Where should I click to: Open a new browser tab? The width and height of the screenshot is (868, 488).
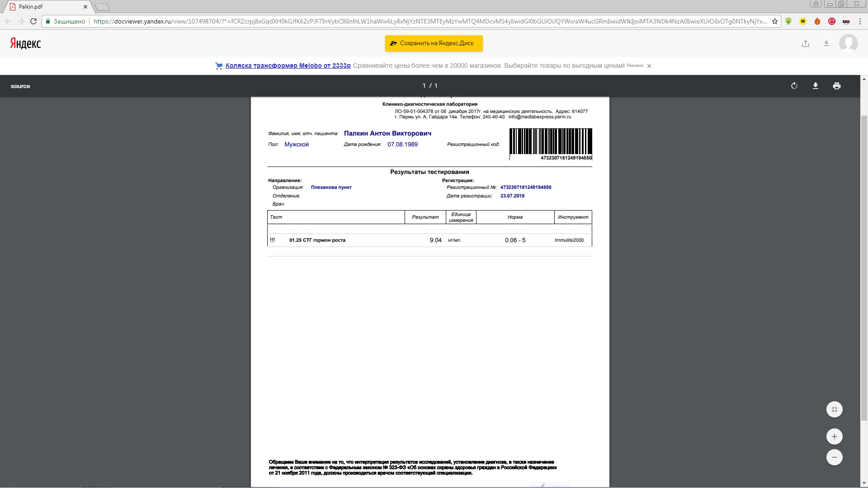pos(103,7)
